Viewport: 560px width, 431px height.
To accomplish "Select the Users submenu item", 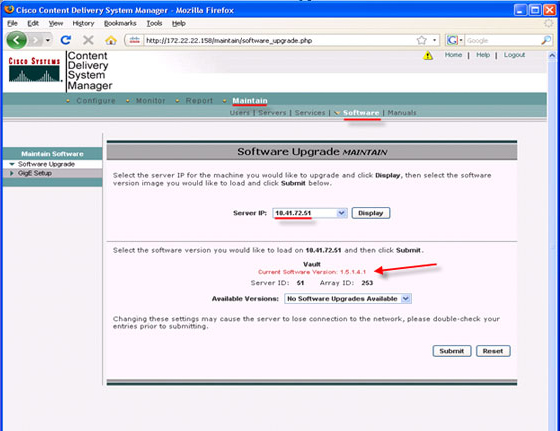I will pyautogui.click(x=240, y=112).
